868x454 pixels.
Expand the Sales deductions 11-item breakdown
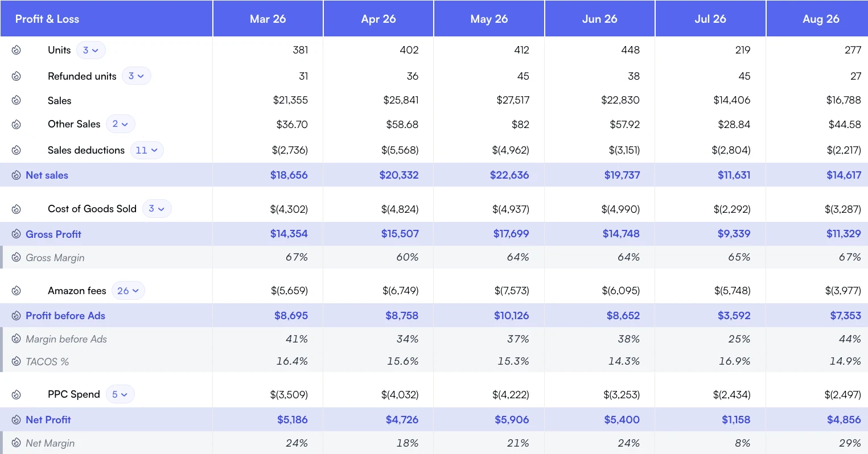pos(147,150)
